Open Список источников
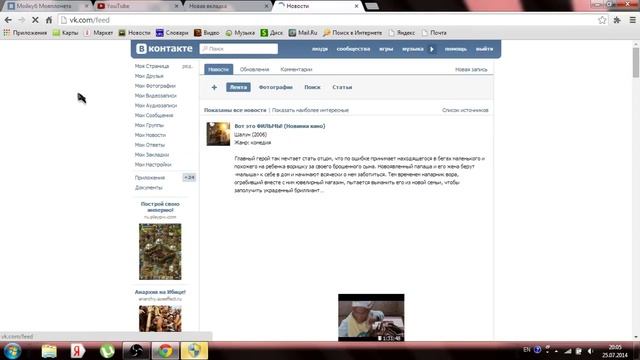The image size is (640, 360). coord(465,110)
